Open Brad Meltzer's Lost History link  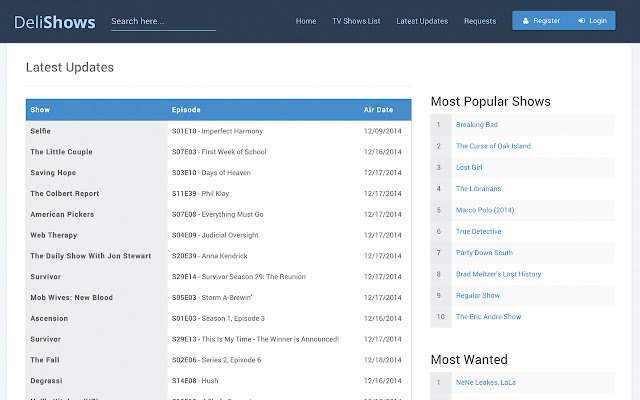(498, 274)
